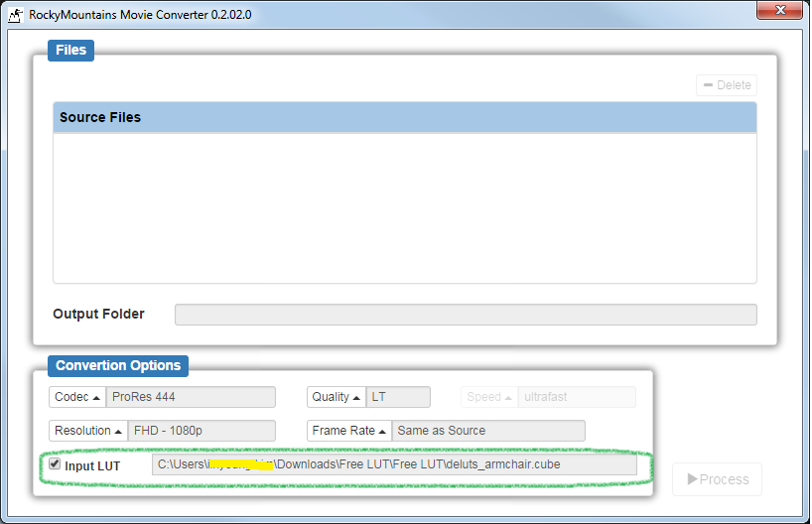Click the ultrafast speed value field
Viewport: 812px width, 524px height.
(576, 397)
